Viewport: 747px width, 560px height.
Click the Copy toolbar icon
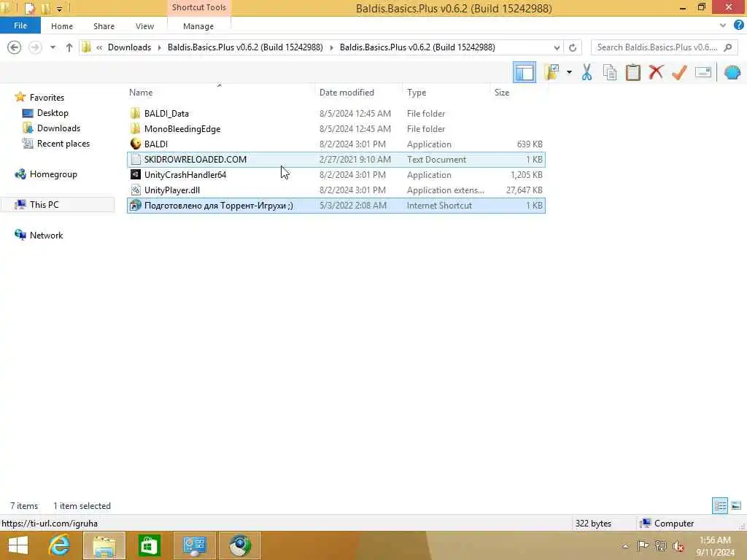click(610, 72)
